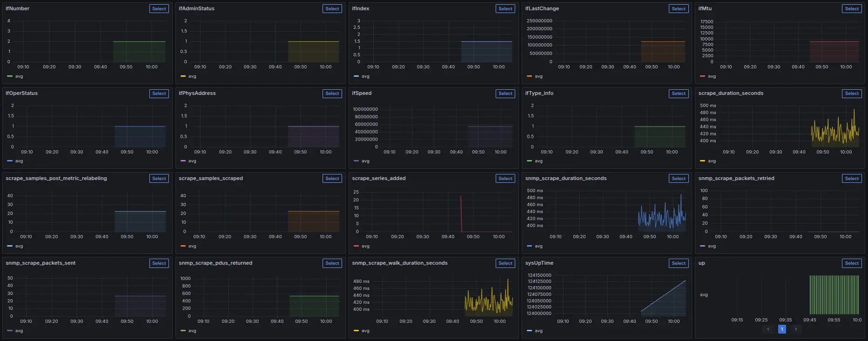Select the ifSpeed metric panel
The height and width of the screenshot is (341, 868).
(505, 94)
